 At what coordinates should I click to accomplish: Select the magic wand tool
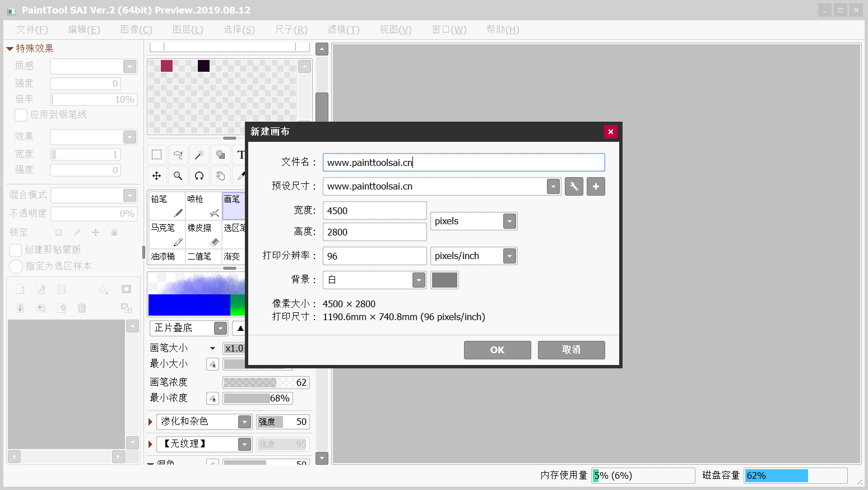click(x=199, y=155)
